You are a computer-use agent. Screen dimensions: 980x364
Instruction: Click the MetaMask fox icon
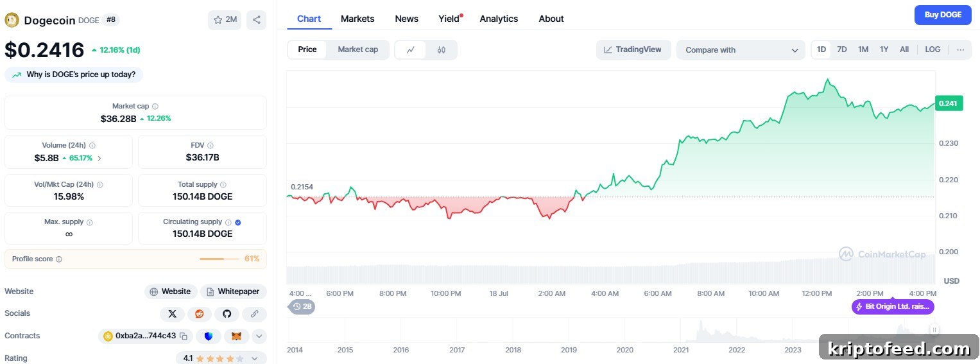237,336
